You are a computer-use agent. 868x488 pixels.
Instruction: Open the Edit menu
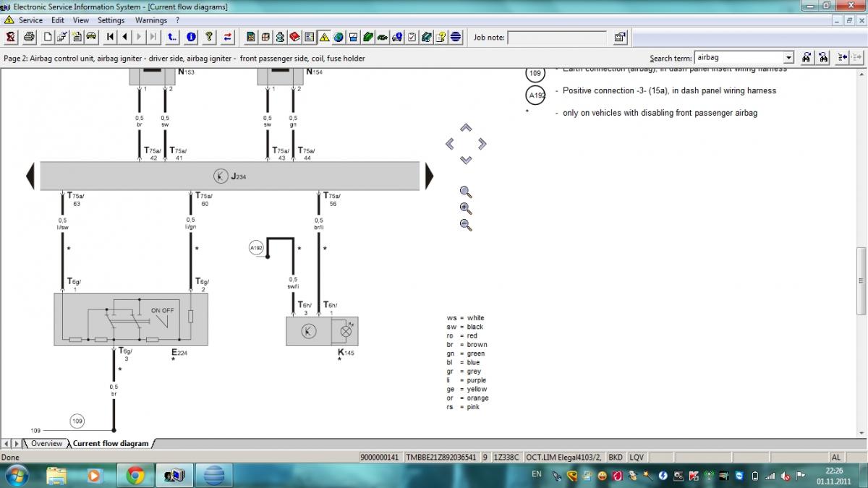tap(58, 20)
